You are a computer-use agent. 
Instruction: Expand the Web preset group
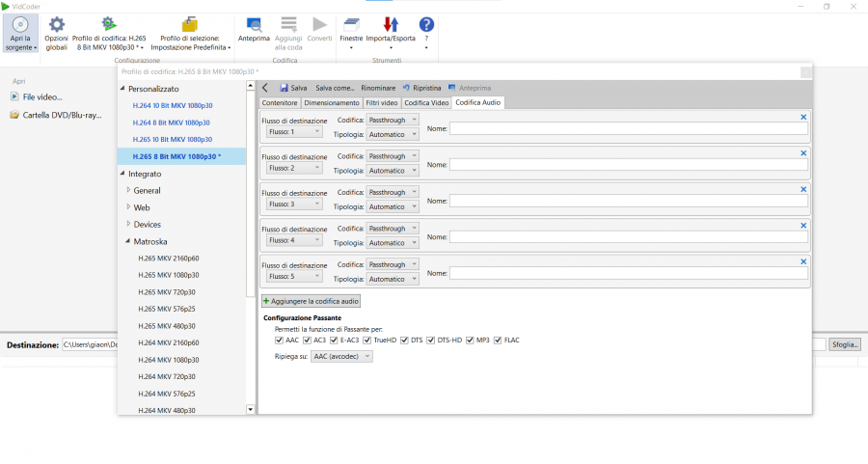(128, 207)
